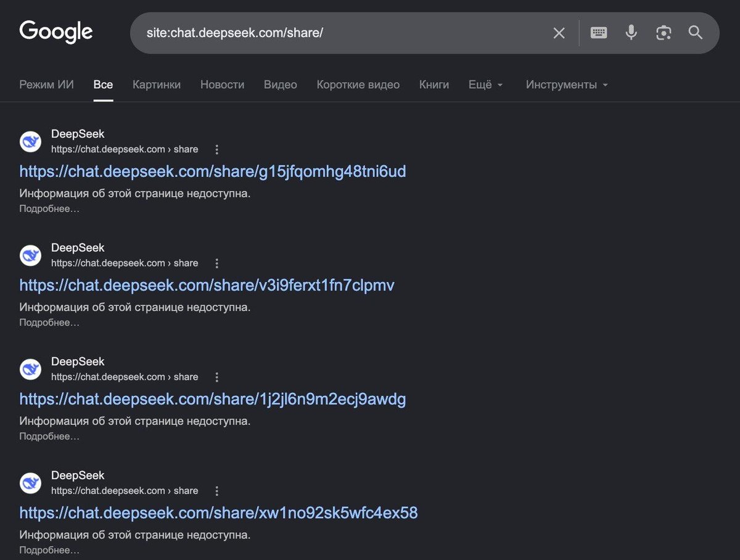Open the Книги tab
This screenshot has width=740, height=560.
point(434,84)
